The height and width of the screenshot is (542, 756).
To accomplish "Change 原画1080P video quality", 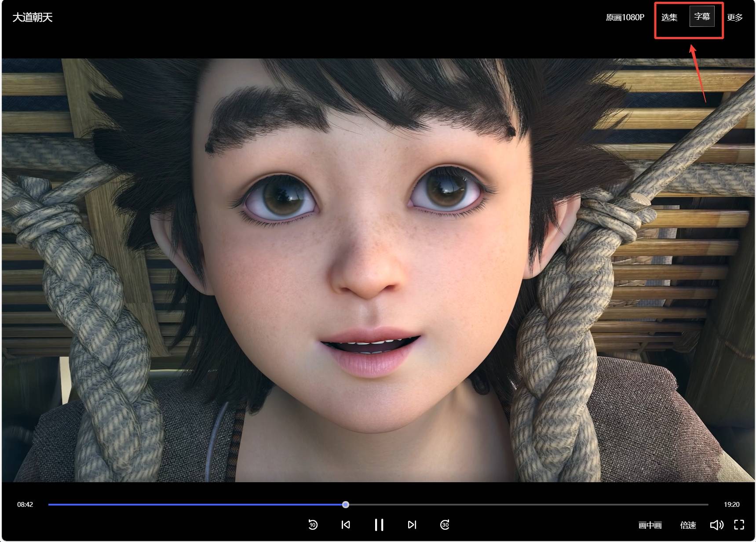I will 625,17.
